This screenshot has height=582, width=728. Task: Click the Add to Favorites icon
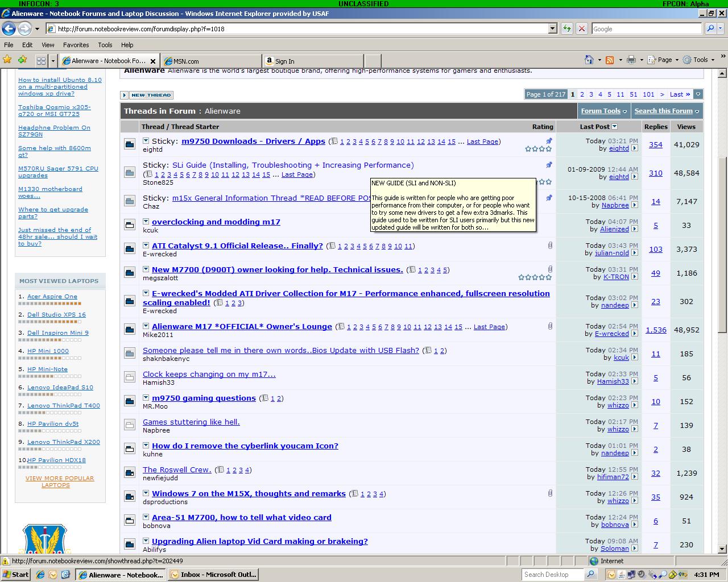click(22, 60)
